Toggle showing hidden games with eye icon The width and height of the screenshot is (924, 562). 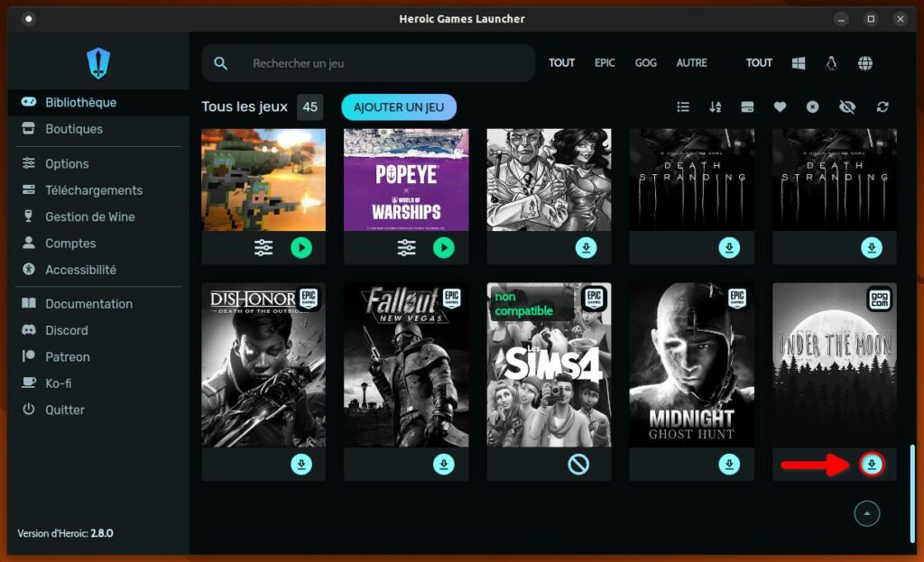point(846,107)
